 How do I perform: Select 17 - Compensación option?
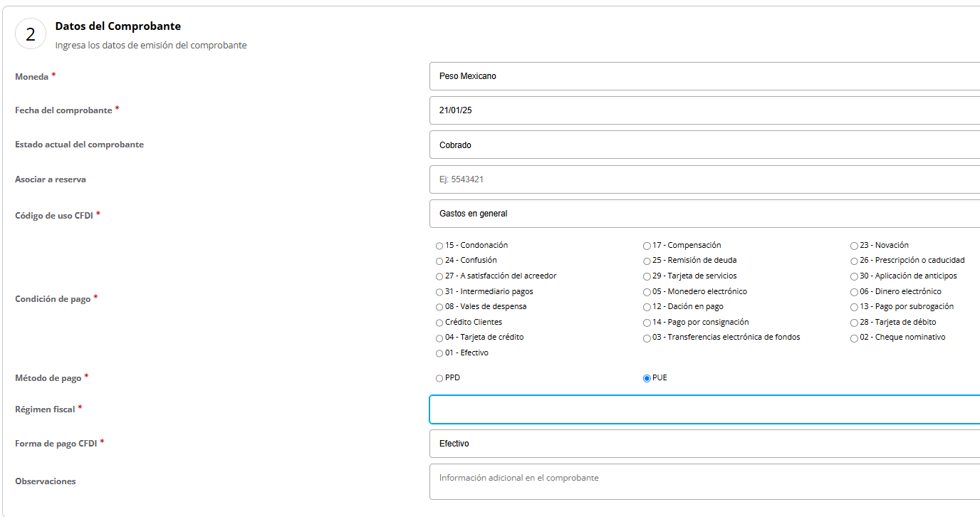647,246
